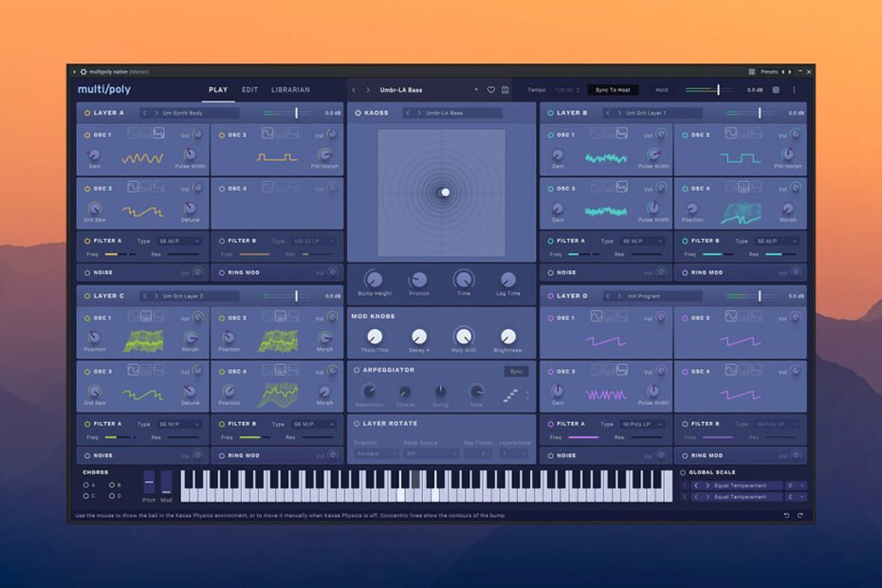882x588 pixels.
Task: Click the randomize dice icon in header
Action: (x=776, y=90)
